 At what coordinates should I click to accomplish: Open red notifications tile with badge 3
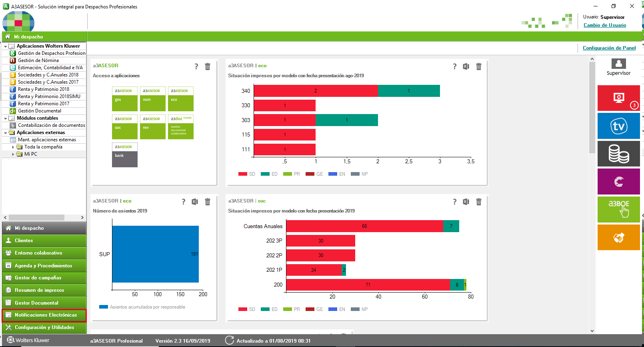(x=619, y=98)
